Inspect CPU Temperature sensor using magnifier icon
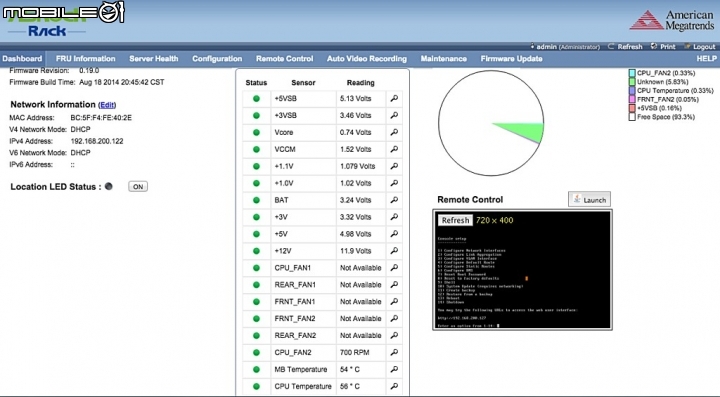 click(x=394, y=386)
